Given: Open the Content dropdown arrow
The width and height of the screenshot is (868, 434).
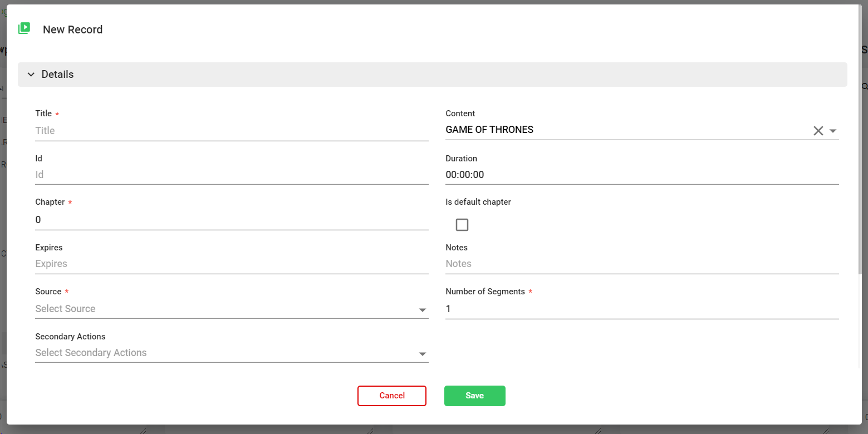Looking at the screenshot, I should [833, 131].
